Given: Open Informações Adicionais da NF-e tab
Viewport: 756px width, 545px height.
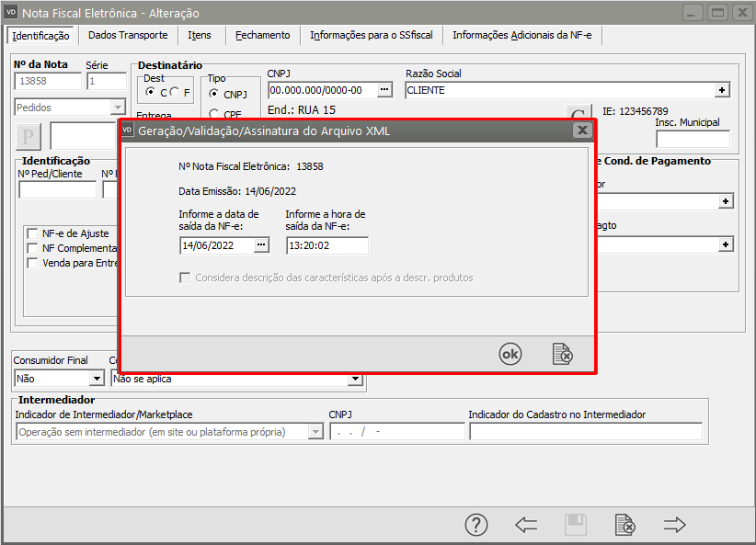Looking at the screenshot, I should [521, 35].
